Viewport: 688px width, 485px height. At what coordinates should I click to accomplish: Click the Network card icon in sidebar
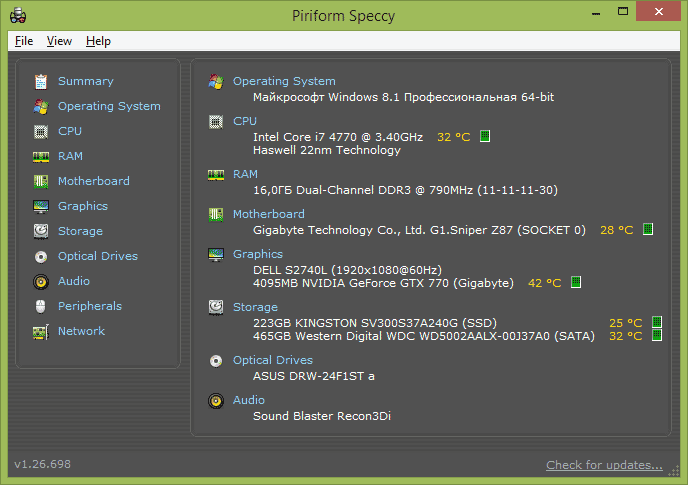41,332
